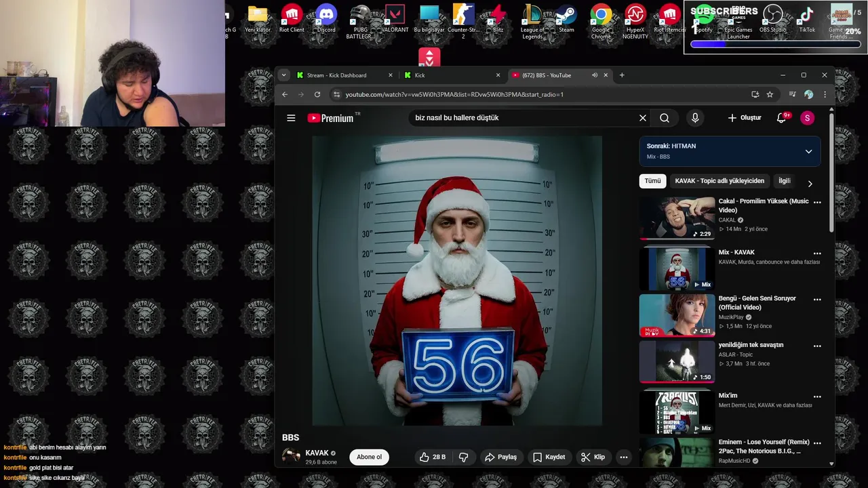Open YouTube notifications bell
868x488 pixels.
(781, 118)
